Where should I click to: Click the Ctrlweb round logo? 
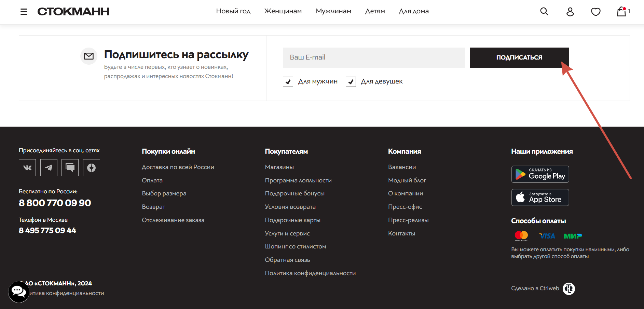pos(569,289)
